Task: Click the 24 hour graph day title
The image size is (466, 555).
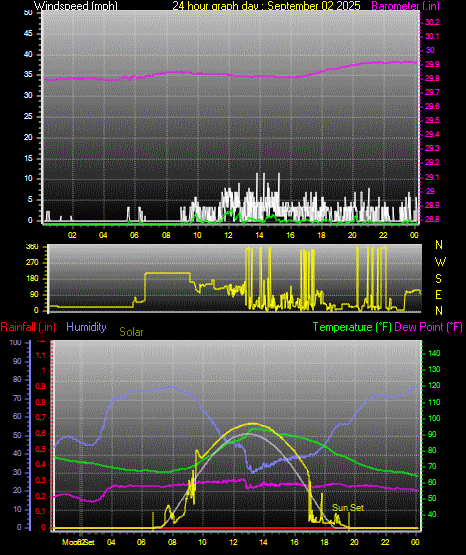Action: coord(266,6)
